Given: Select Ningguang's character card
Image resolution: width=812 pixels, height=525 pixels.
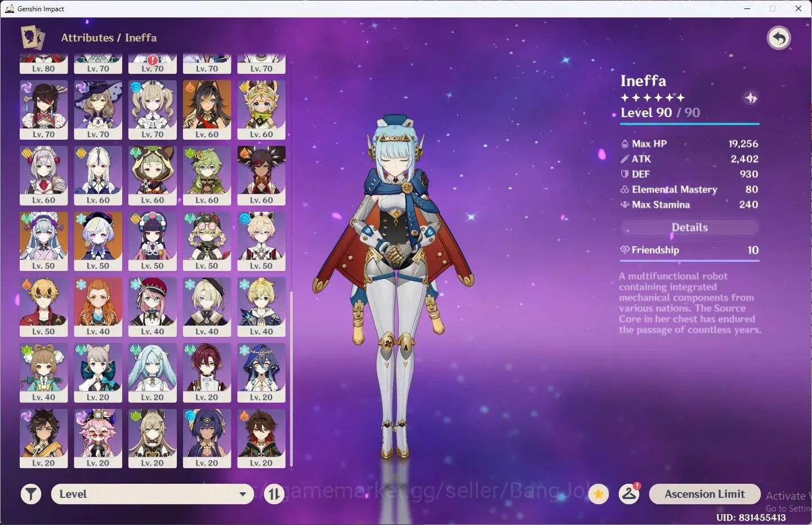Looking at the screenshot, I should tap(98, 176).
